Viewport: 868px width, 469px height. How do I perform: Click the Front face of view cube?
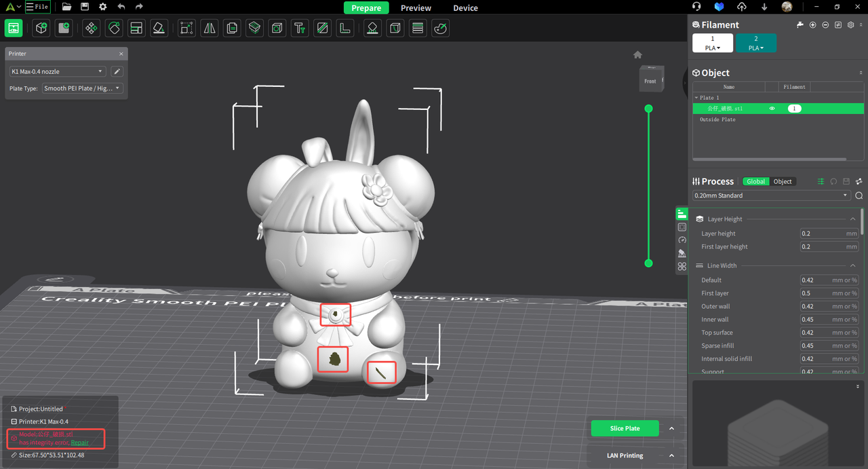click(651, 81)
